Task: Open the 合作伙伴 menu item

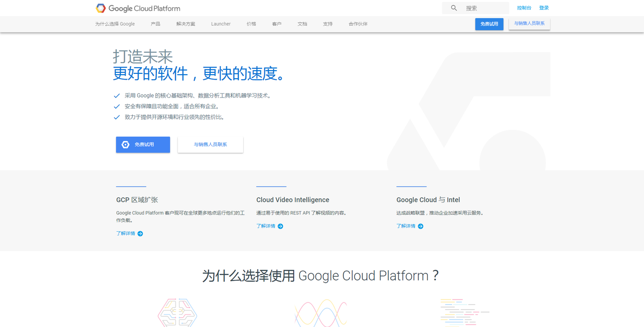Action: click(358, 24)
